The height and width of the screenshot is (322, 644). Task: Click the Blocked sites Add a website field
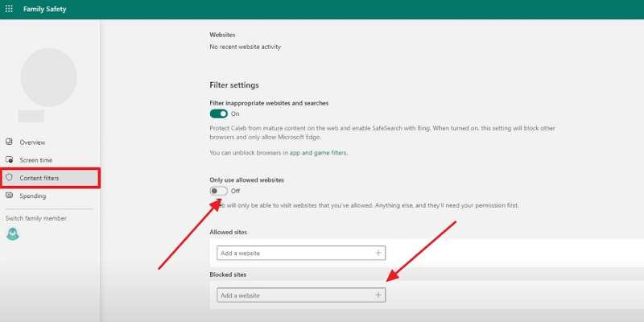[301, 295]
